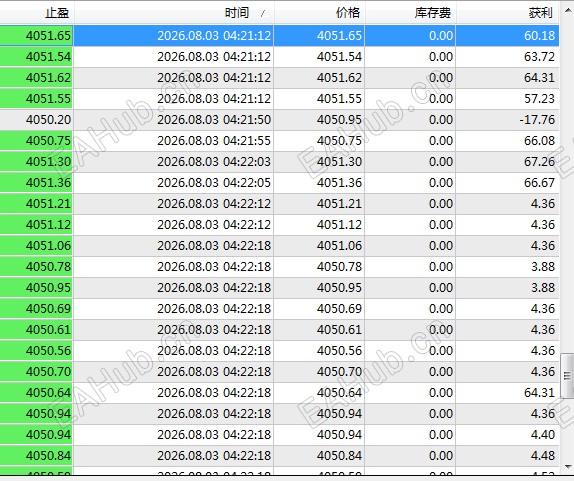The width and height of the screenshot is (574, 481).
Task: Click 4051.21 in the 止盈 column
Action: [48, 204]
